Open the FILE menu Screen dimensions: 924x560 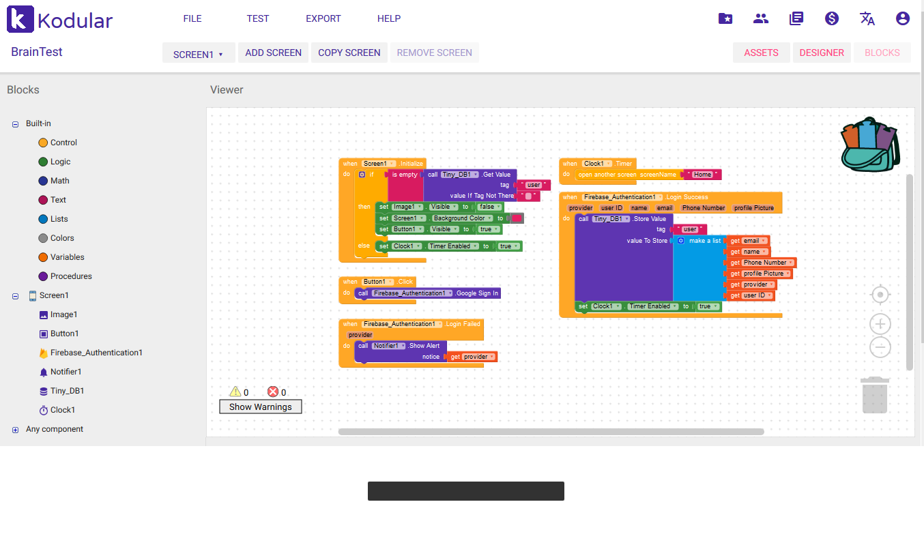192,18
